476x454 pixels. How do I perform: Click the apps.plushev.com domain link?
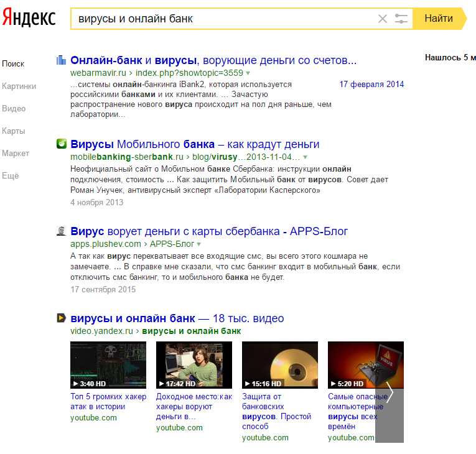click(106, 244)
